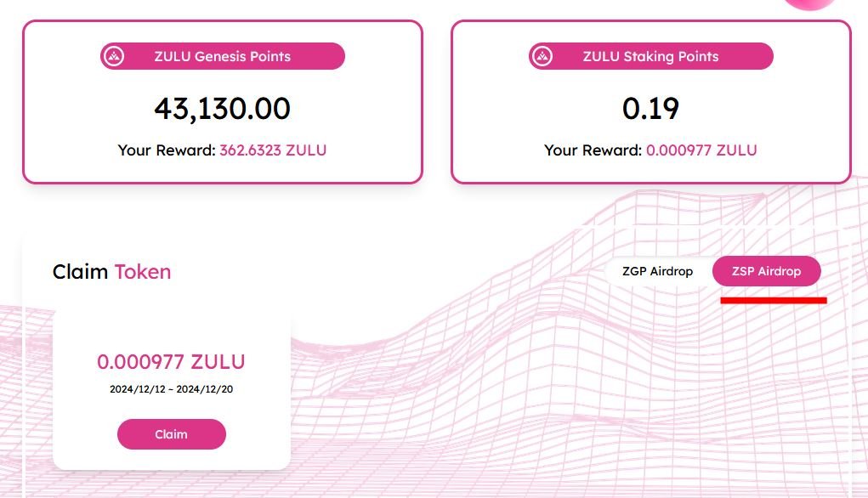Click the 0.19 Staking points value
This screenshot has height=498, width=868.
pyautogui.click(x=650, y=108)
